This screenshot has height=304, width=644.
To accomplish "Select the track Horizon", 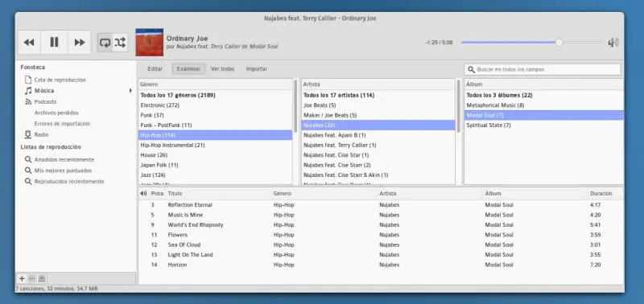I will (381, 265).
